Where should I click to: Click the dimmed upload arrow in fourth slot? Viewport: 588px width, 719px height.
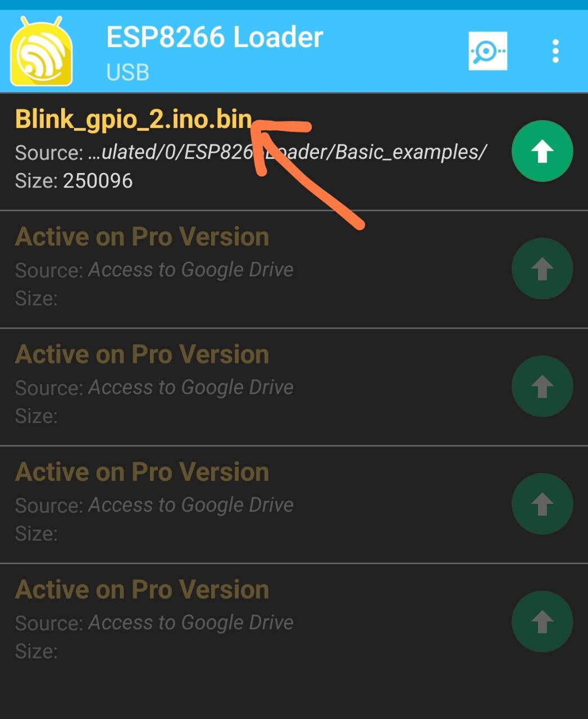point(542,504)
